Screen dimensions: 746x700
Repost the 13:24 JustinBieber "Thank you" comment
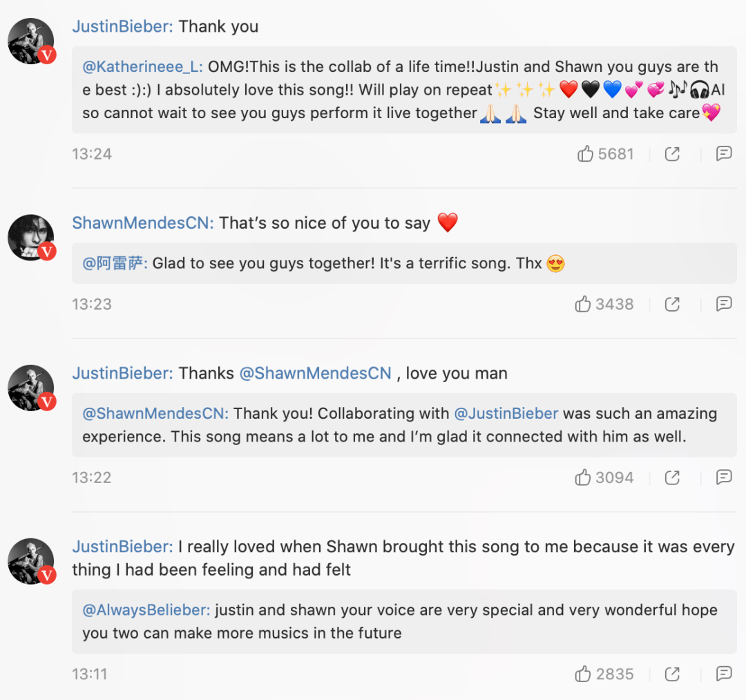pyautogui.click(x=672, y=154)
